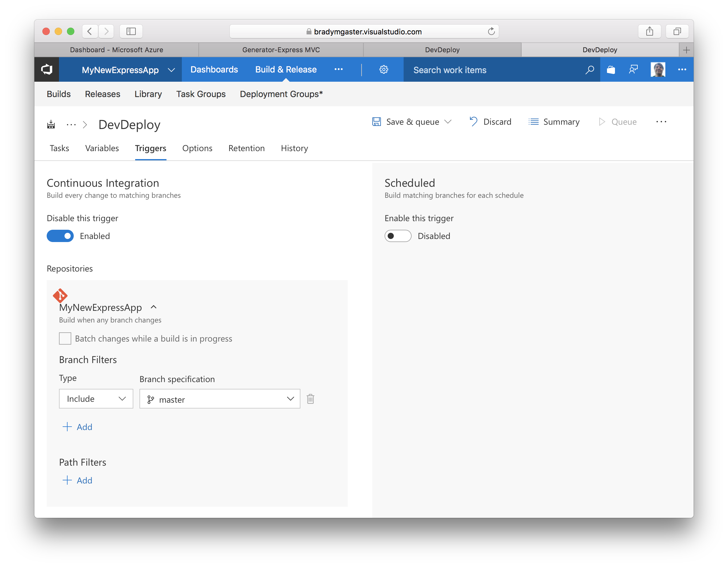Expand the MyNewExpressApp project dropdown

pyautogui.click(x=172, y=70)
